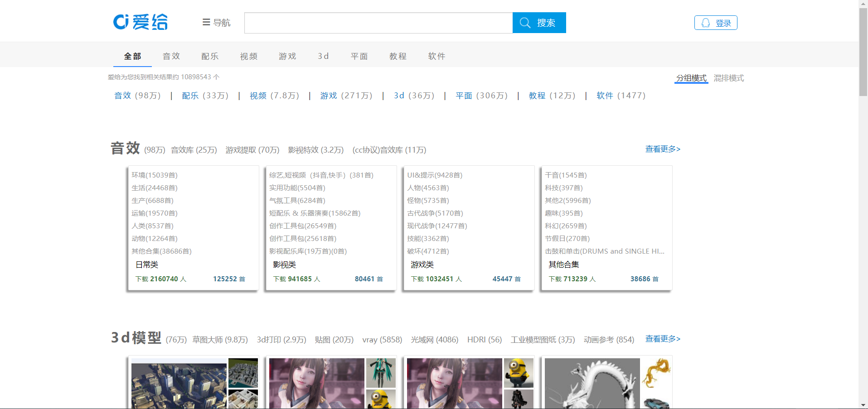Viewport: 868px width, 409px height.
Task: Open the Hatsune Miku model thumbnail
Action: click(x=381, y=373)
